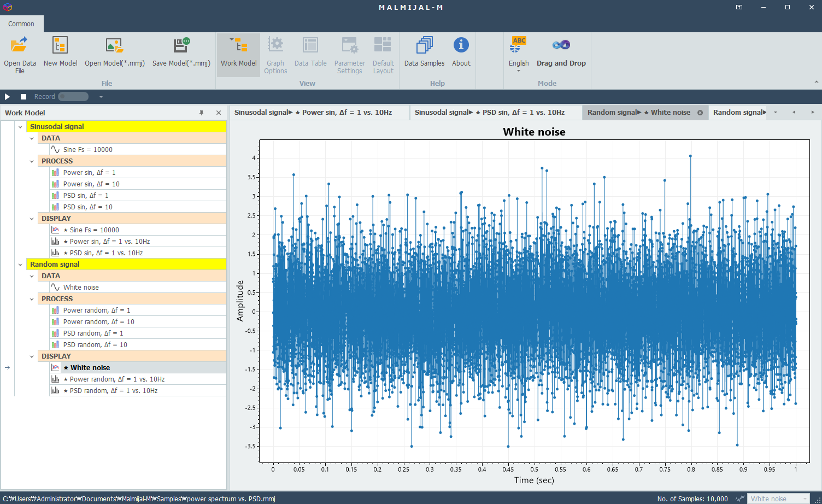Select Power sin, Δf = 1 process
822x504 pixels.
point(138,172)
